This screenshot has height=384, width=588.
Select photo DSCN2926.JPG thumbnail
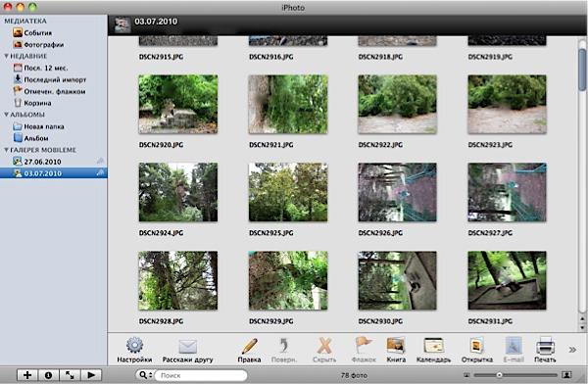click(x=398, y=192)
